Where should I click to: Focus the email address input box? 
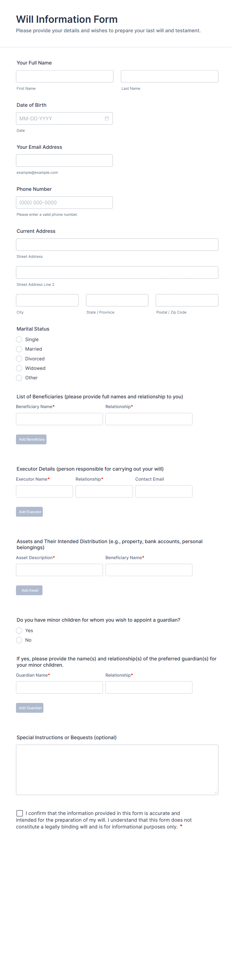(x=64, y=161)
